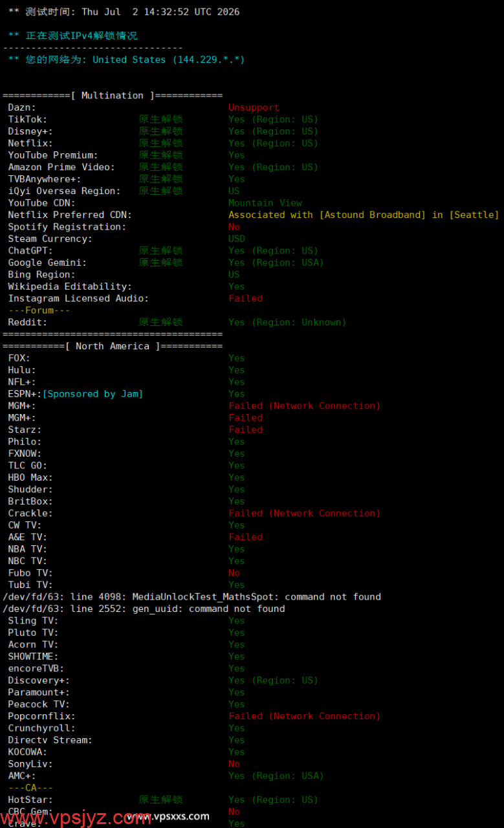Click the ESPN+ Sponsored by Jam label
504x828 pixels.
[x=93, y=394]
